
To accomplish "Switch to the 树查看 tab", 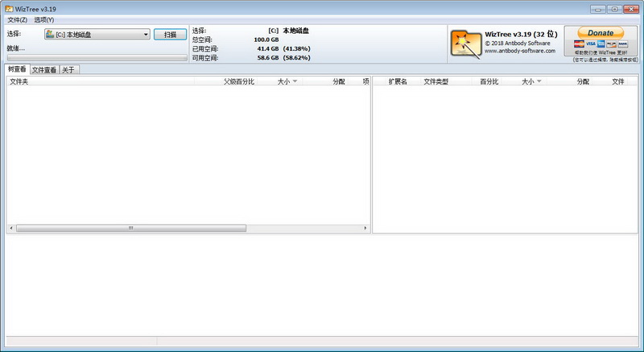I will 17,69.
